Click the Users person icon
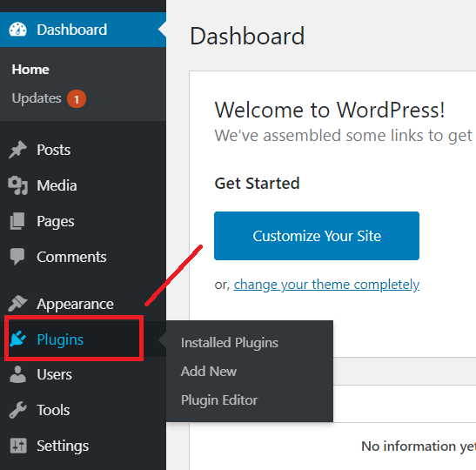 (18, 374)
